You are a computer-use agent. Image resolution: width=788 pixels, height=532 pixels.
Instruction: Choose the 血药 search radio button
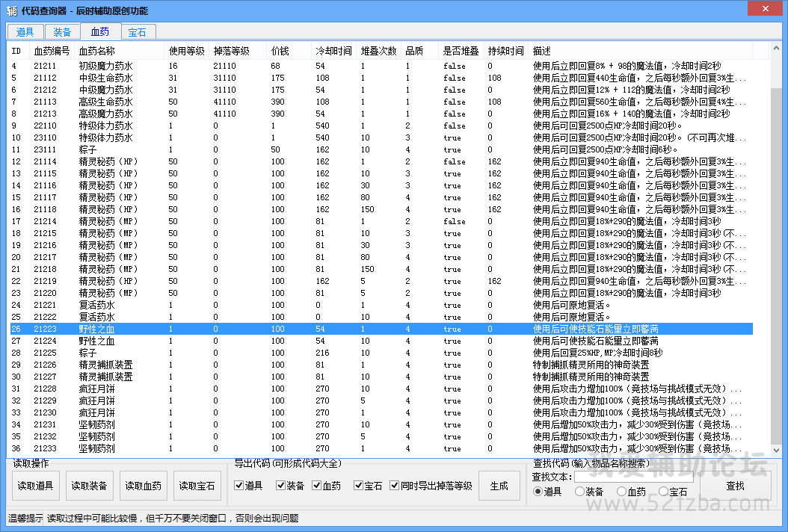622,492
